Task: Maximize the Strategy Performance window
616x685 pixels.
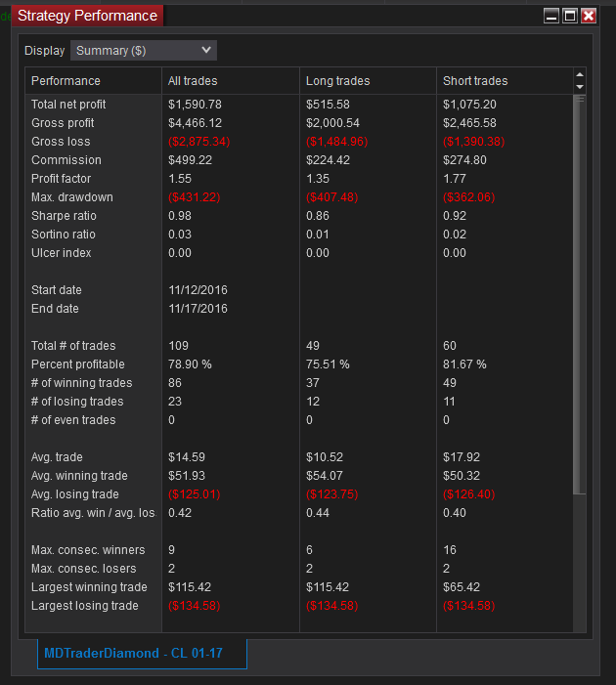Action: tap(570, 16)
